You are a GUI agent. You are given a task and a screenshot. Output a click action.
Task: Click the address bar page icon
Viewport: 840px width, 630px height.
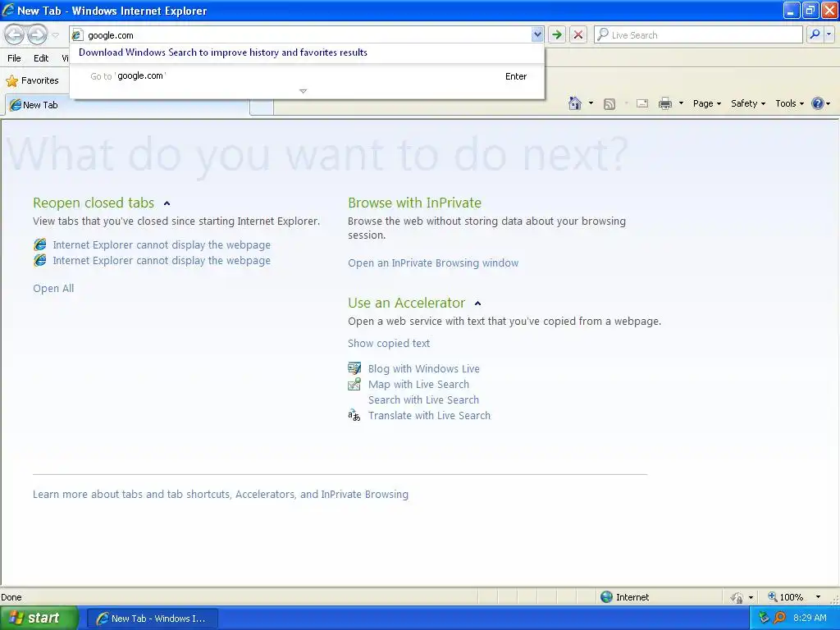pyautogui.click(x=78, y=35)
